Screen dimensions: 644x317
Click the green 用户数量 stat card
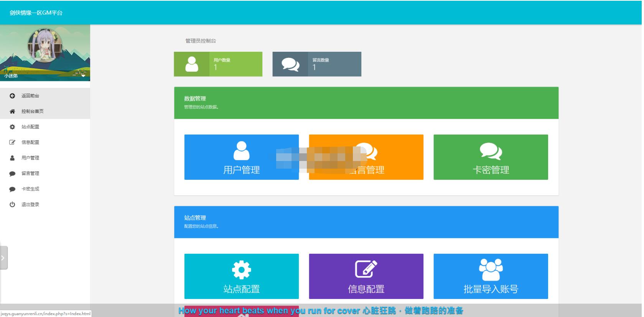[x=218, y=64]
